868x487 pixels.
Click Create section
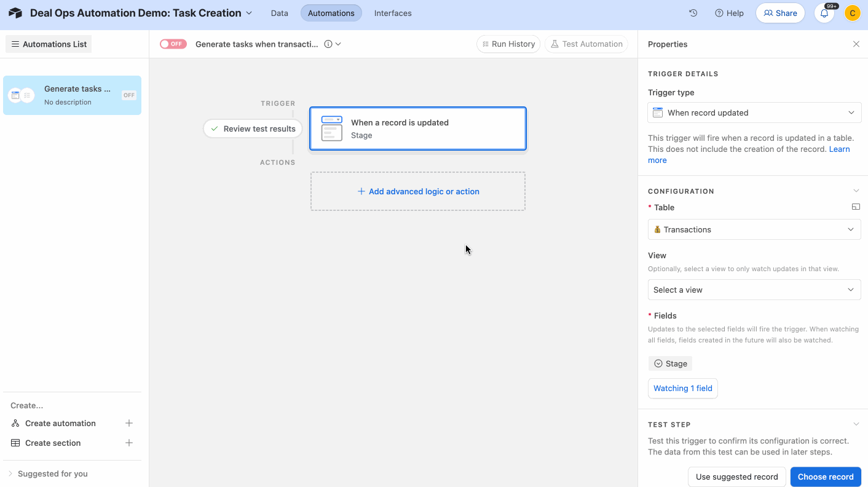53,443
